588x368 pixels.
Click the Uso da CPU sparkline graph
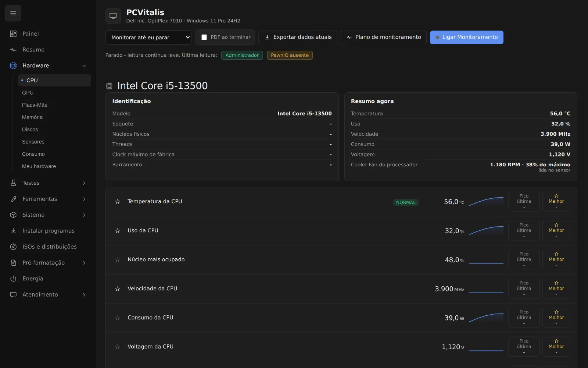point(486,231)
